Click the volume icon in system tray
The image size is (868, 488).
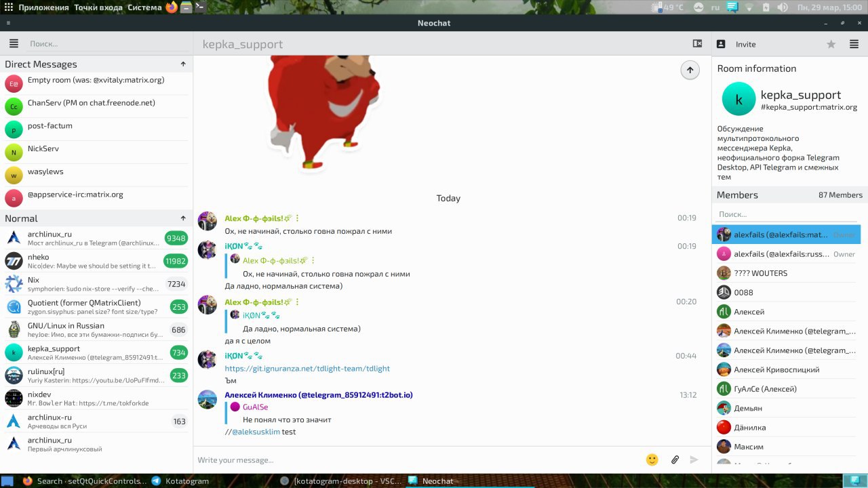click(782, 7)
